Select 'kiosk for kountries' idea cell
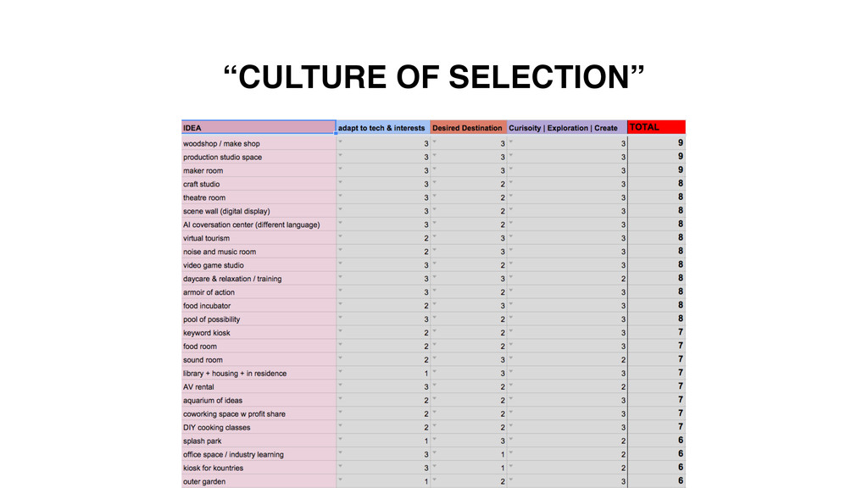The image size is (868, 488). (x=259, y=468)
